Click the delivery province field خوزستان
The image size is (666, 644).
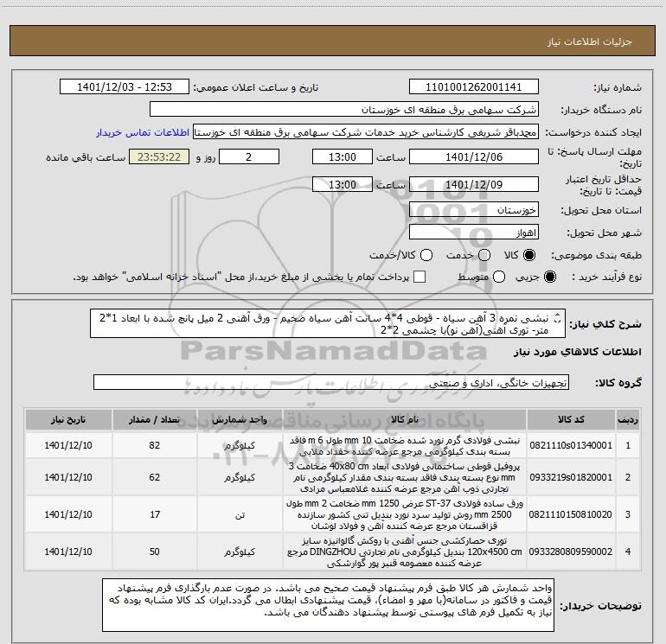474,210
